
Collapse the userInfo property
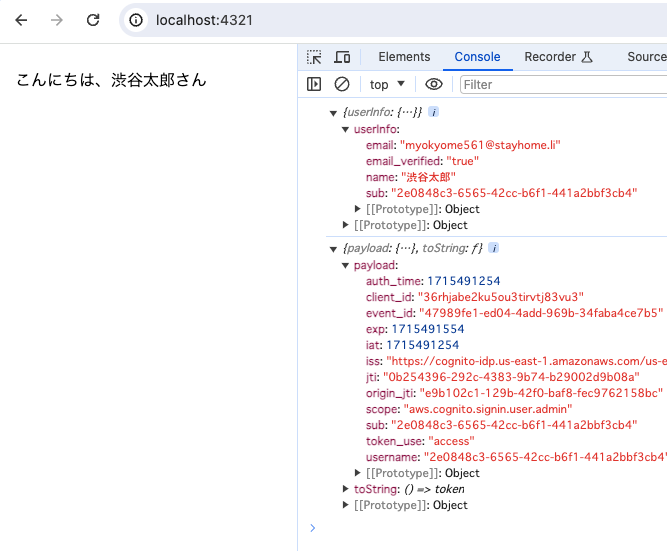[x=345, y=129]
